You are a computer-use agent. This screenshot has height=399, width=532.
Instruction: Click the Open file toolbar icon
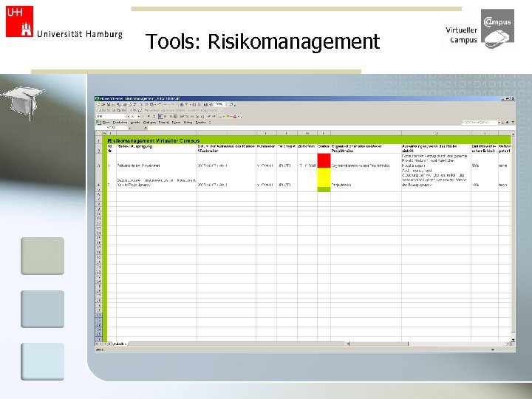point(103,104)
